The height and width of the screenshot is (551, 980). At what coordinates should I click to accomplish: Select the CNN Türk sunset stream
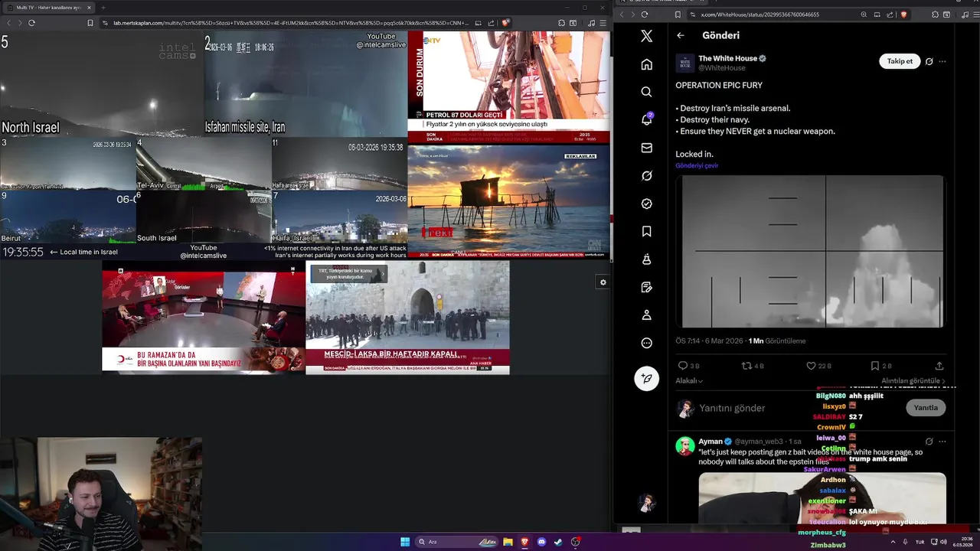509,202
